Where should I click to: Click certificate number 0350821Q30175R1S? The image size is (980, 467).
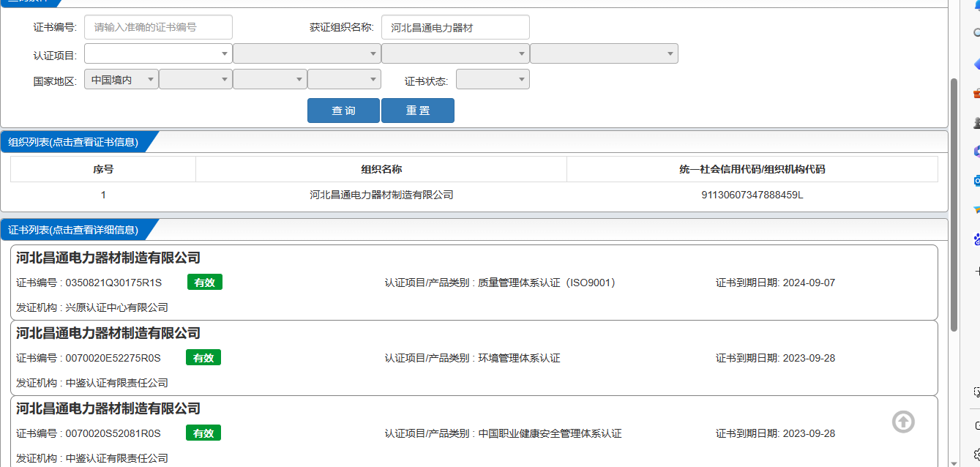coord(113,283)
